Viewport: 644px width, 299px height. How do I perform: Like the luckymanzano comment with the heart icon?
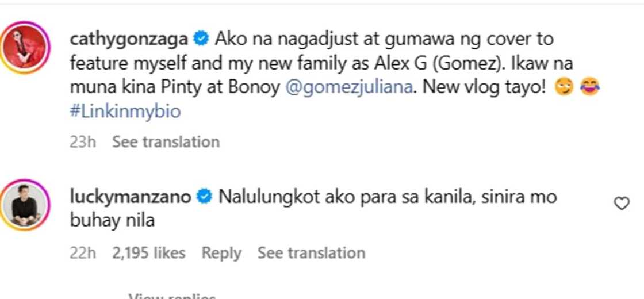point(622,203)
